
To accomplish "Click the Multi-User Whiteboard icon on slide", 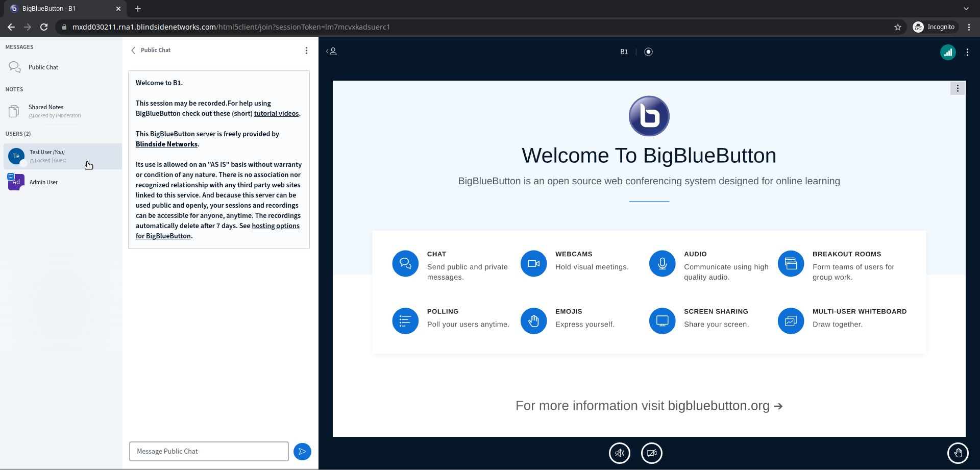I will tap(791, 321).
